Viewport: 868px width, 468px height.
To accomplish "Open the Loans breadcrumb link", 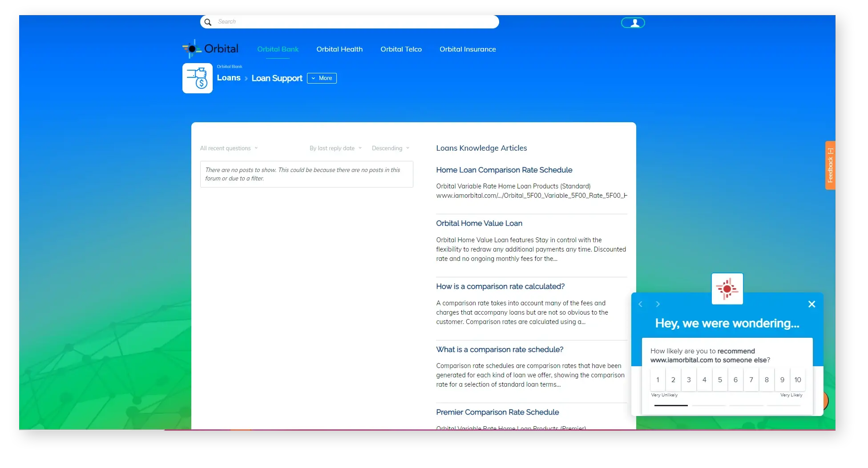I will [229, 78].
